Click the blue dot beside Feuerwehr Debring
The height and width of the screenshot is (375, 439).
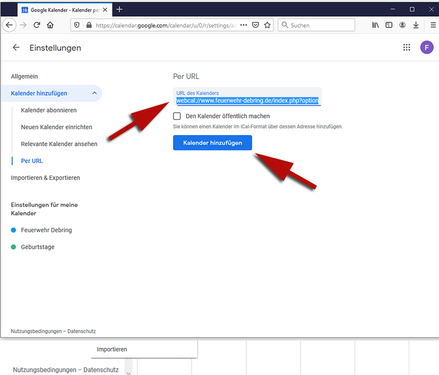(x=13, y=230)
